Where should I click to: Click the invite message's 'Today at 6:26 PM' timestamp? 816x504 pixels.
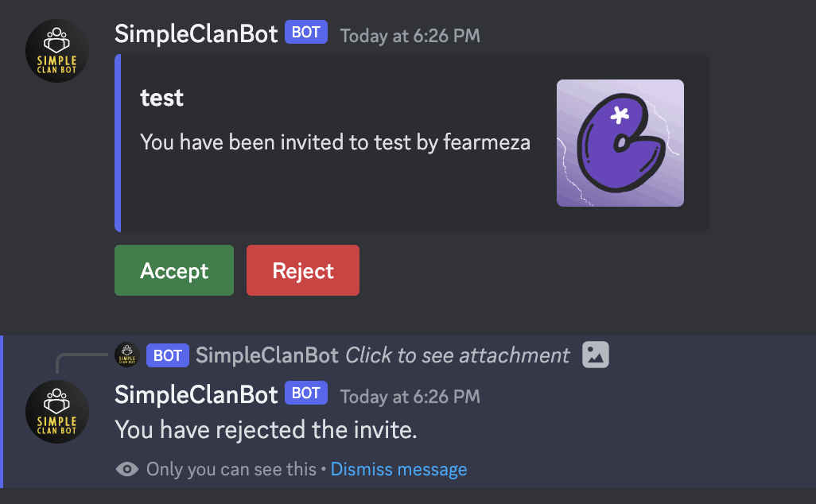(x=410, y=36)
